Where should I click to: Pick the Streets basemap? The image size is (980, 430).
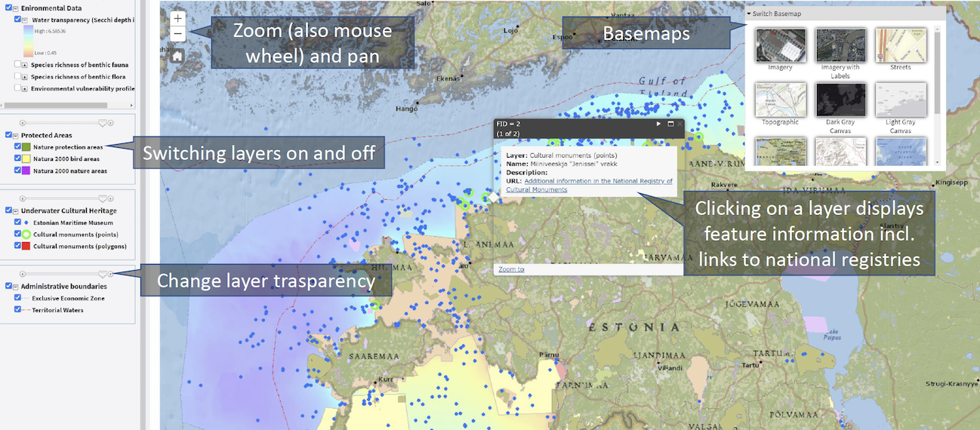900,46
